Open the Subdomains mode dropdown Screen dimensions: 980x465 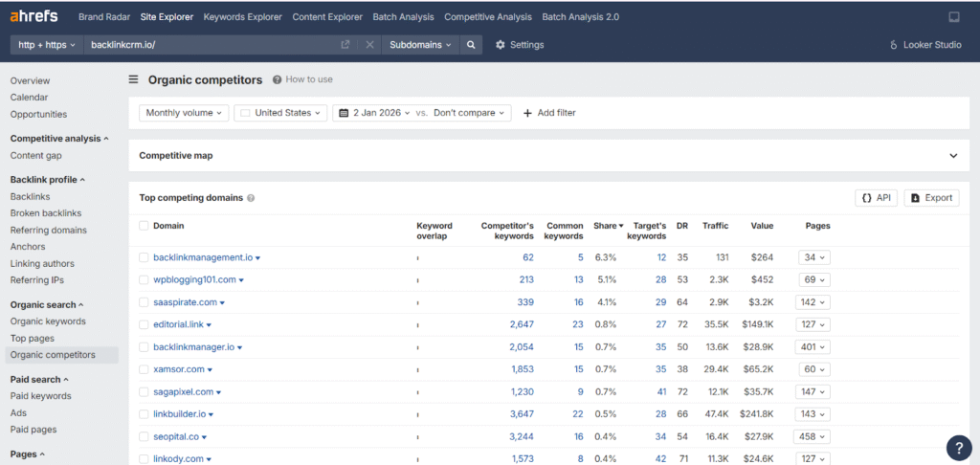(x=420, y=45)
